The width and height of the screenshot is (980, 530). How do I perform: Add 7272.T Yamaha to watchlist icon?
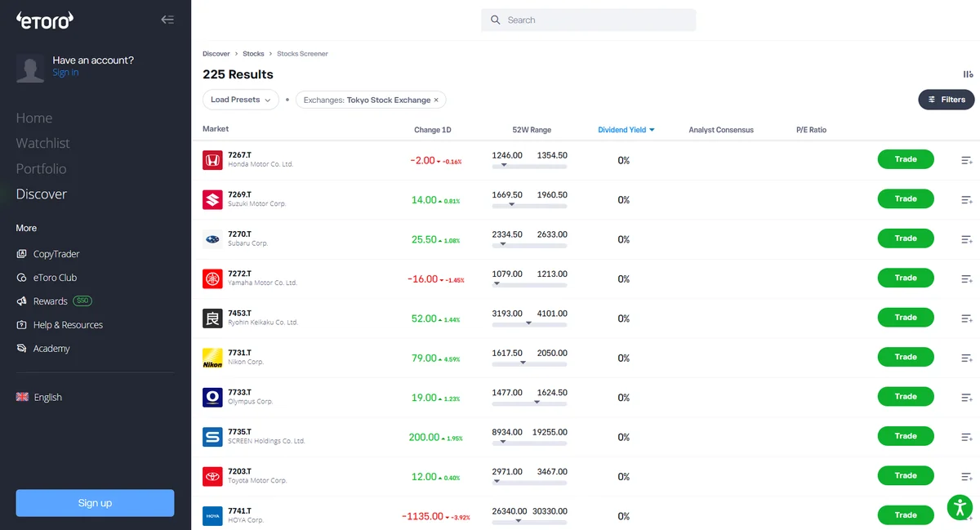point(967,278)
